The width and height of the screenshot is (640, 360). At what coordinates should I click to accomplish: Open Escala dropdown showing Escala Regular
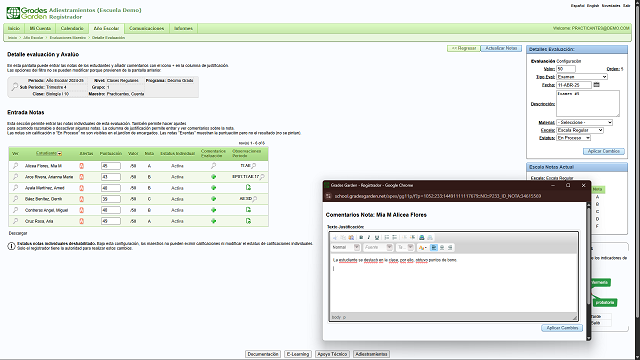pos(580,130)
